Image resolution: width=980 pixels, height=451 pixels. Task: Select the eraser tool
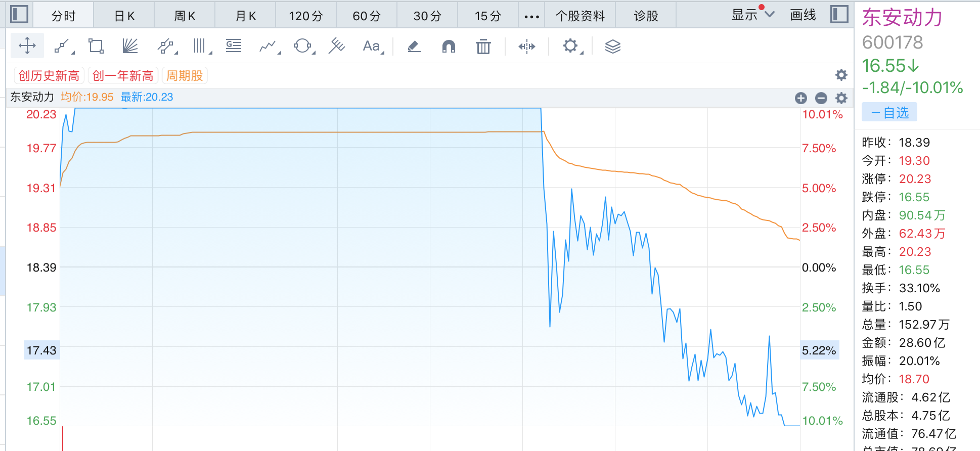[414, 47]
